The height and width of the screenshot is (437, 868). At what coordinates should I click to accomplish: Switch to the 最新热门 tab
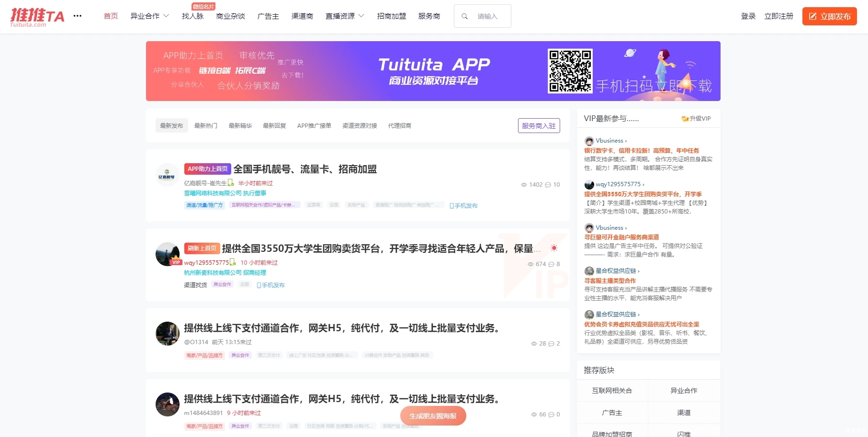(206, 125)
